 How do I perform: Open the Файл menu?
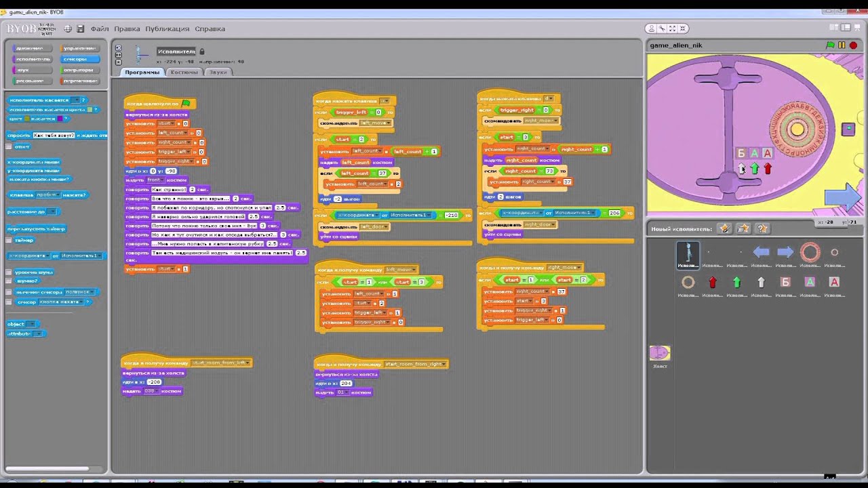[100, 28]
